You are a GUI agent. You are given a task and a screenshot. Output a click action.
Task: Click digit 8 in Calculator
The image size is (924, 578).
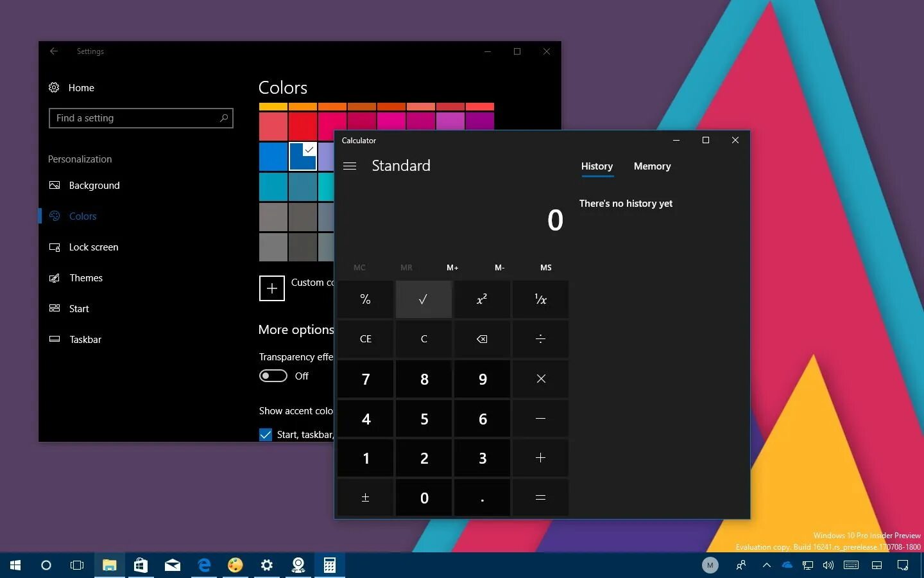tap(424, 379)
